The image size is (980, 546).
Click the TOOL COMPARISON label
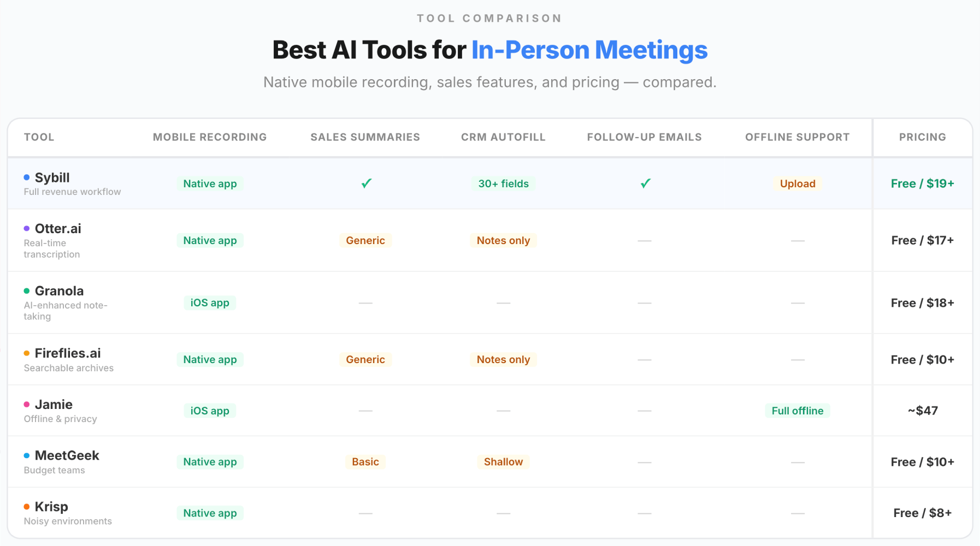489,18
